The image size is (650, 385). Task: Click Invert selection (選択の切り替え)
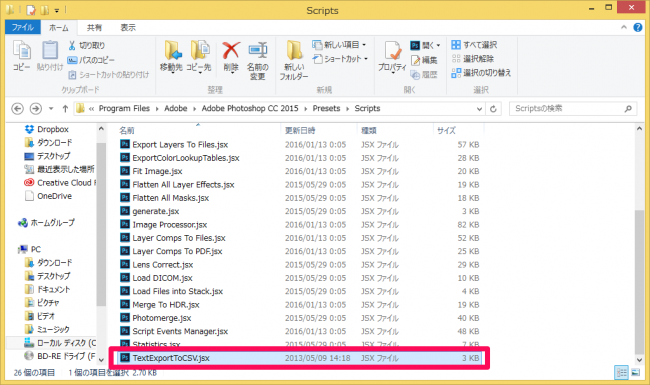point(481,73)
